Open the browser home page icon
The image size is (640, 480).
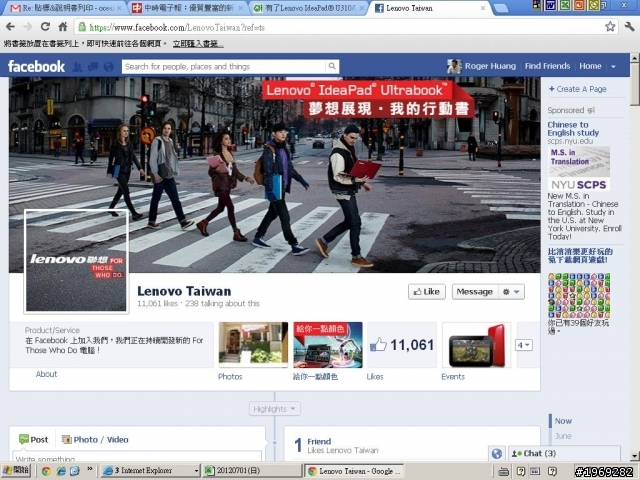tap(63, 27)
